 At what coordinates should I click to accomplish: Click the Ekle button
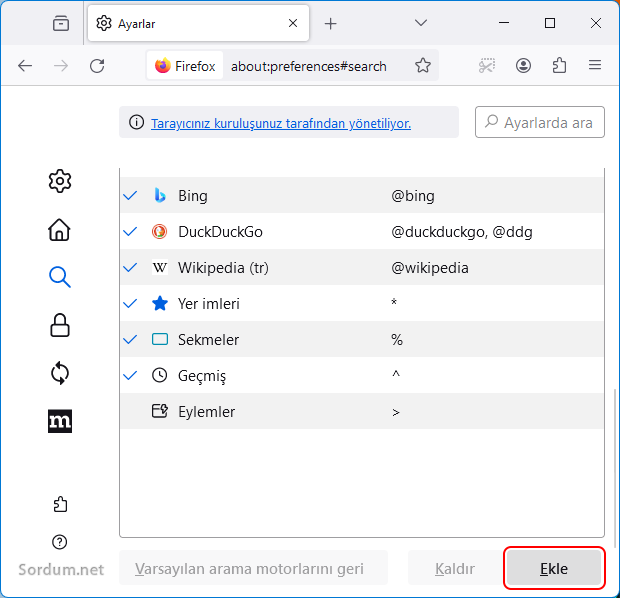(x=554, y=568)
